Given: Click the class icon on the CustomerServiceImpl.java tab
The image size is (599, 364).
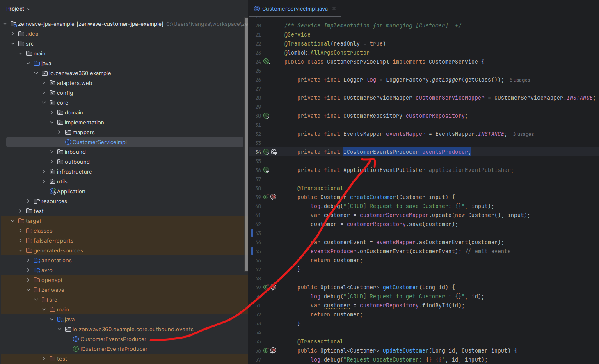Looking at the screenshot, I should 257,9.
